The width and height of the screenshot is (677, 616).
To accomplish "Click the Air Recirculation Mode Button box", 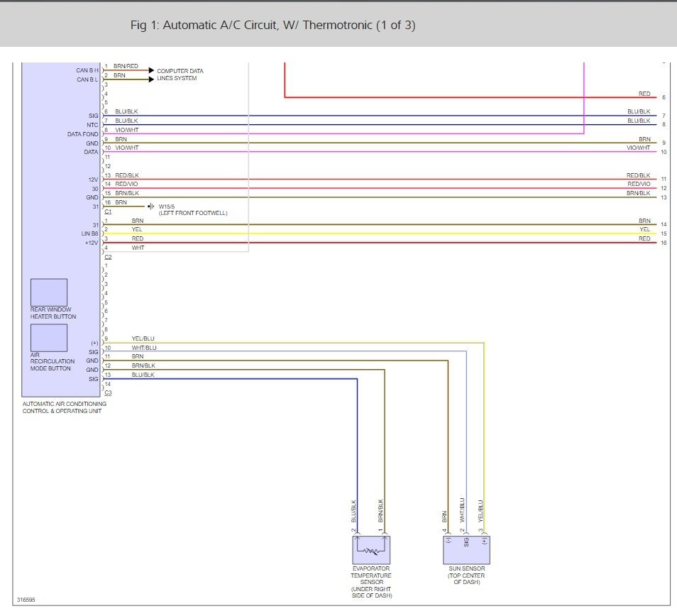I will tap(49, 338).
